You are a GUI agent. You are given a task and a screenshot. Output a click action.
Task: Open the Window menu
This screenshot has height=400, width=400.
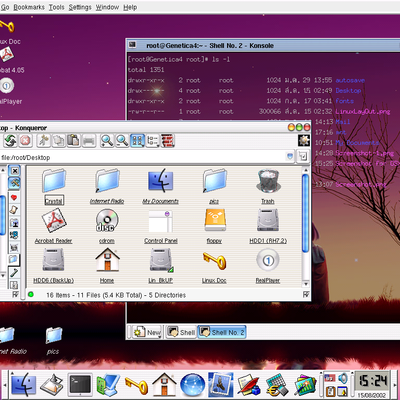107,7
